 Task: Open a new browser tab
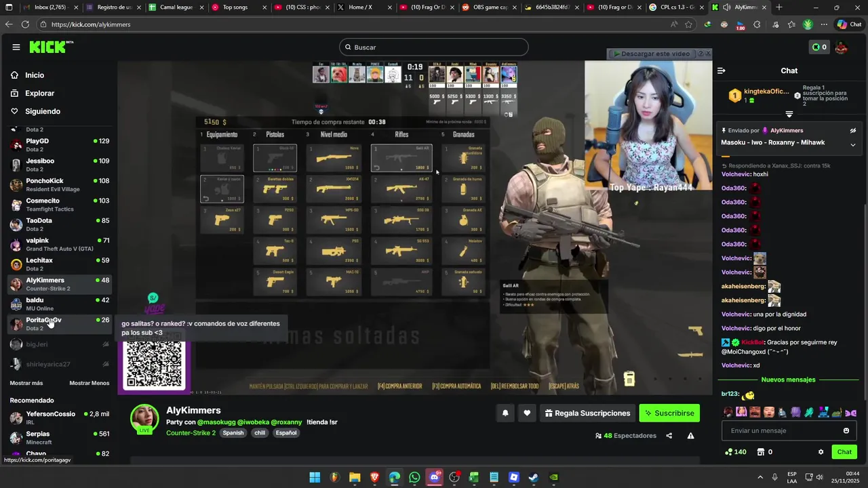pyautogui.click(x=779, y=7)
